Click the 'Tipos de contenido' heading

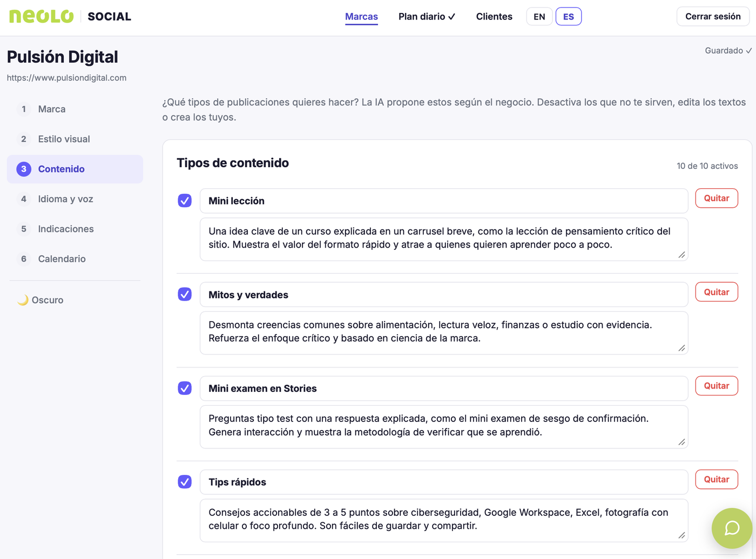pyautogui.click(x=233, y=163)
